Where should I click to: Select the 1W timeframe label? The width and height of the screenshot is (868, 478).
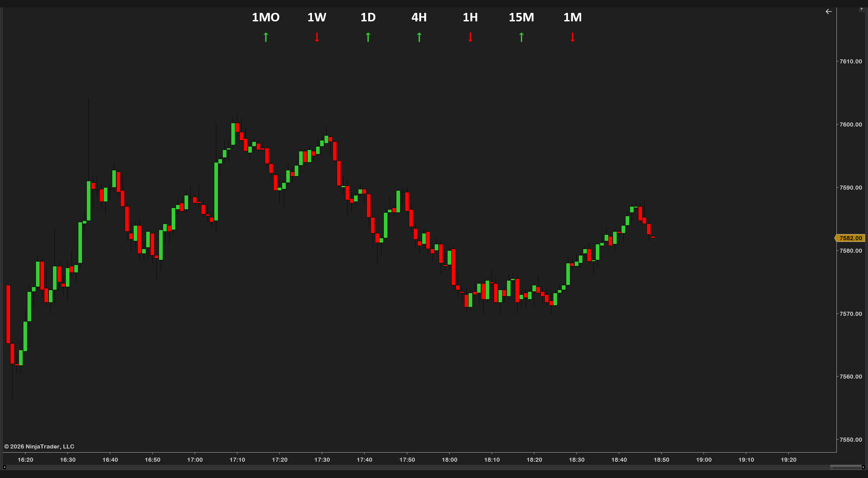(317, 17)
